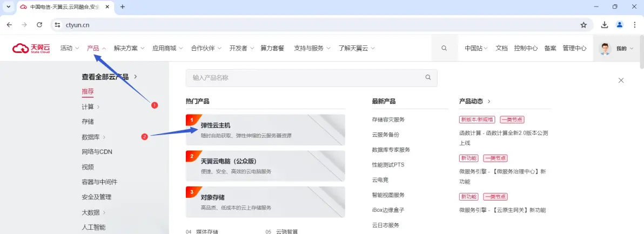Expand 支持与服务 nav dropdown
This screenshot has width=644, height=234.
pos(312,48)
